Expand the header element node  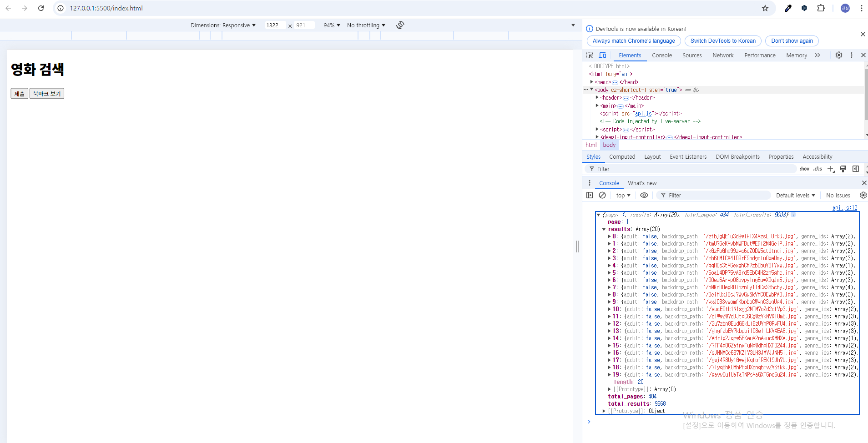(597, 97)
